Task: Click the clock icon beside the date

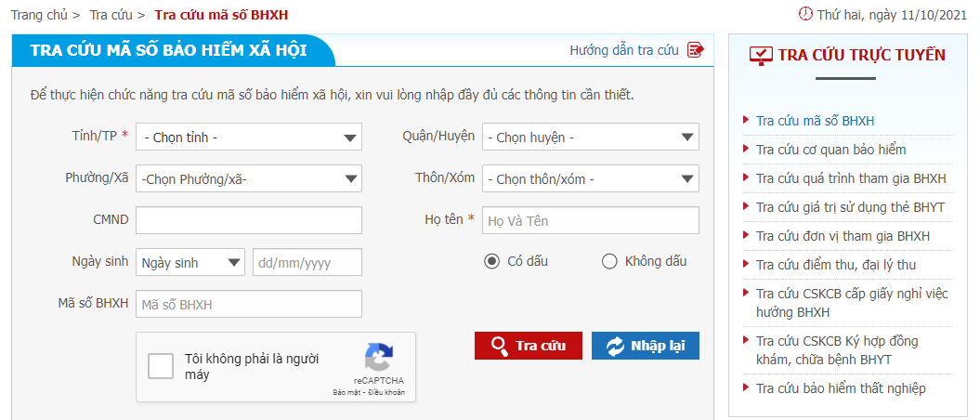Action: tap(806, 13)
